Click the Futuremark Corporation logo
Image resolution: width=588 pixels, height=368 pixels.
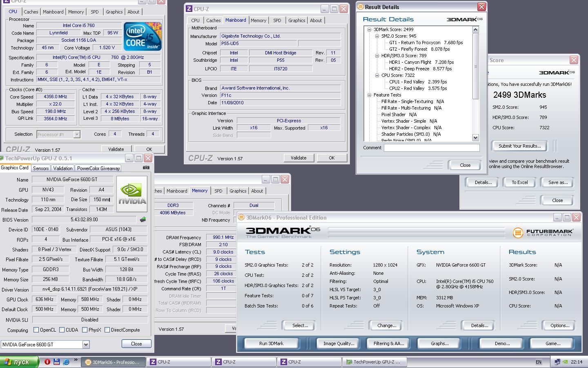[543, 233]
